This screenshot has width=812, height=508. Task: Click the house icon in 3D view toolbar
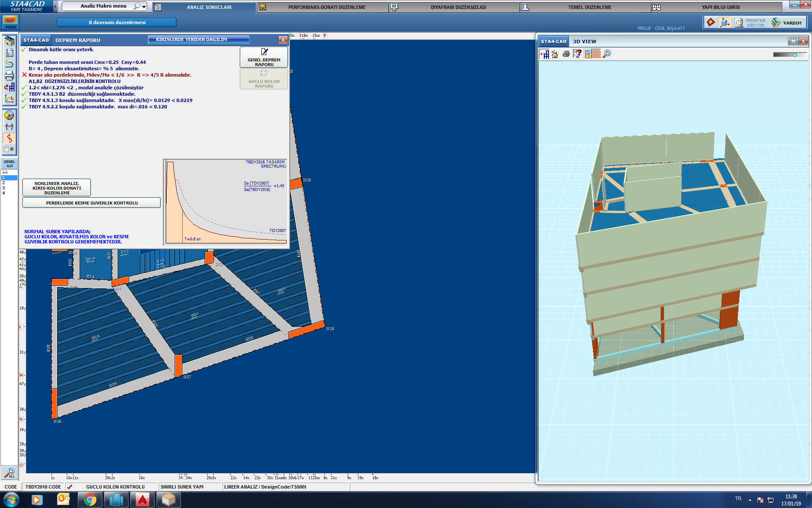555,54
